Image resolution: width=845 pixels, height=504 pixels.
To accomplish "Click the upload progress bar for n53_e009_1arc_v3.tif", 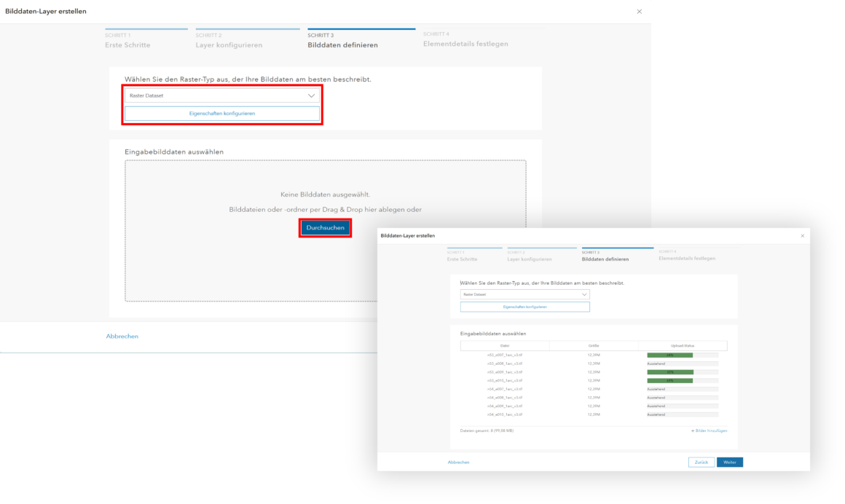I will click(x=683, y=372).
